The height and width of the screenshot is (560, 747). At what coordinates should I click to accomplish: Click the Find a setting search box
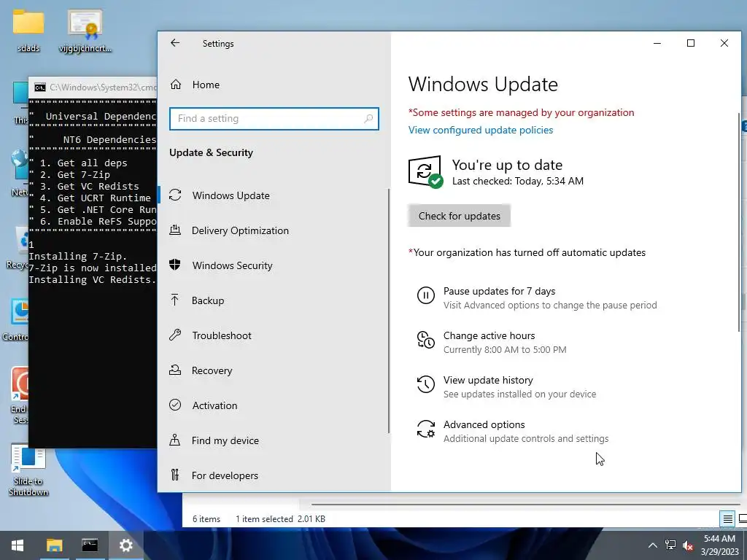point(274,119)
